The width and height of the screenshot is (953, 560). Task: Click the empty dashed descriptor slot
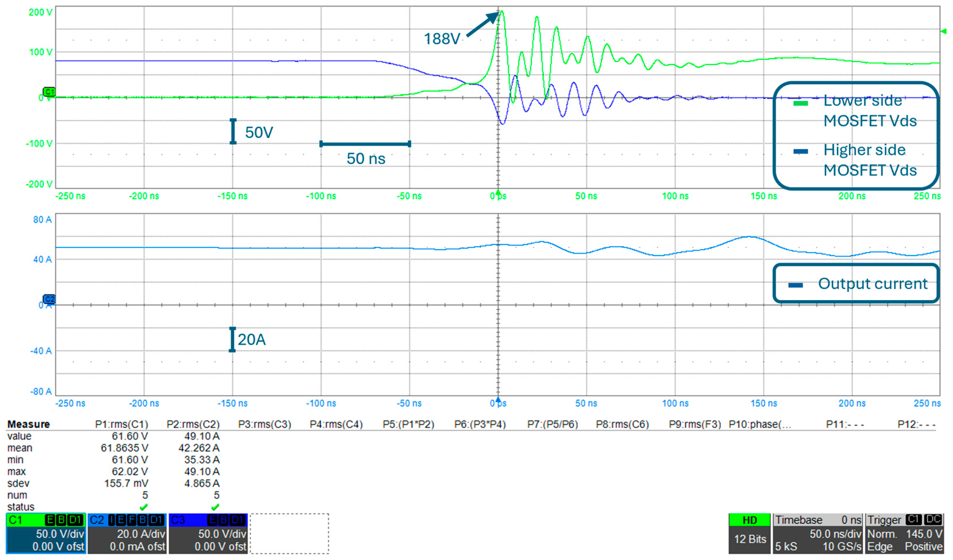tap(289, 533)
